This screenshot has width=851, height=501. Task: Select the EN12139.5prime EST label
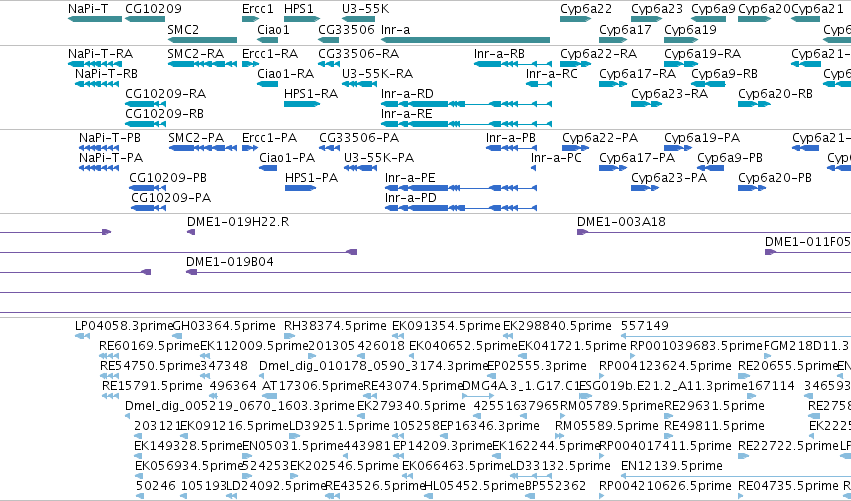pyautogui.click(x=672, y=466)
